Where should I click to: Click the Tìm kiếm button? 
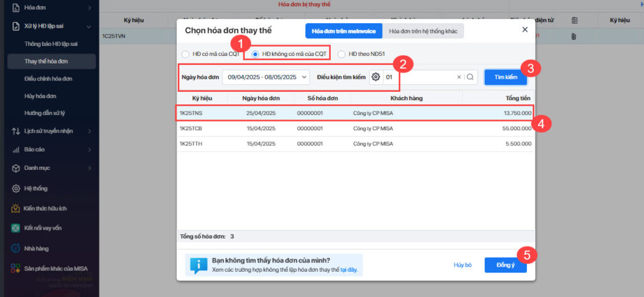506,77
